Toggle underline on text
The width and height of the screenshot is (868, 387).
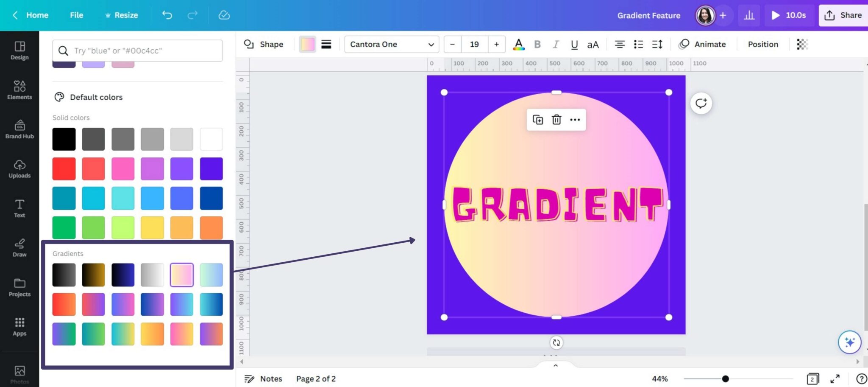(574, 44)
